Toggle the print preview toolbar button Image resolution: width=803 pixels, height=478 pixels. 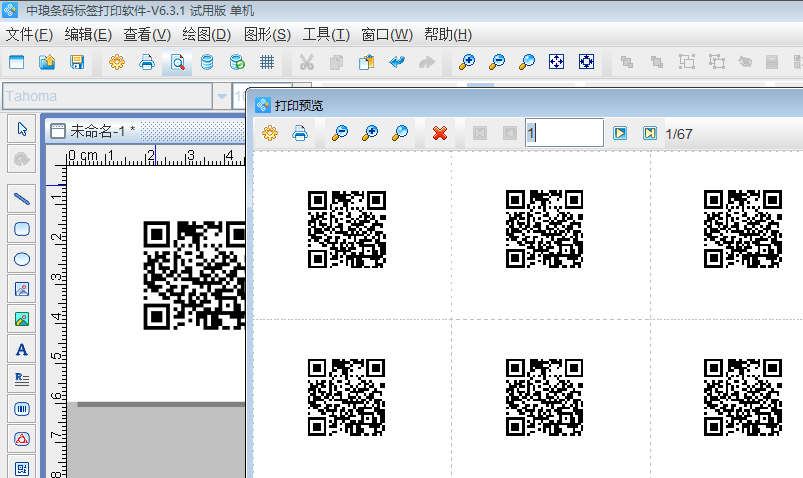tap(177, 62)
